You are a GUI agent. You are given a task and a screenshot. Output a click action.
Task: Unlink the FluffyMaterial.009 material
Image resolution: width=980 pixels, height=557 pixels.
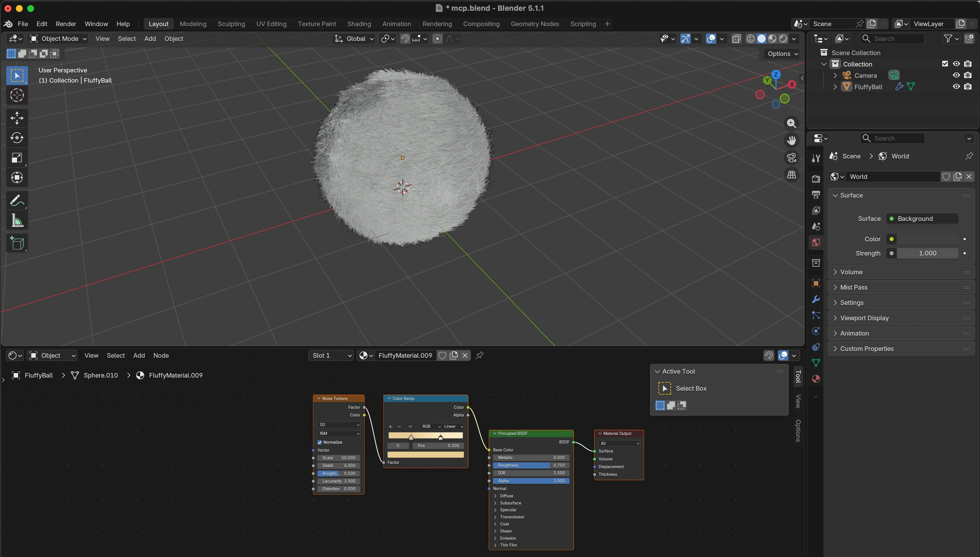coord(465,355)
